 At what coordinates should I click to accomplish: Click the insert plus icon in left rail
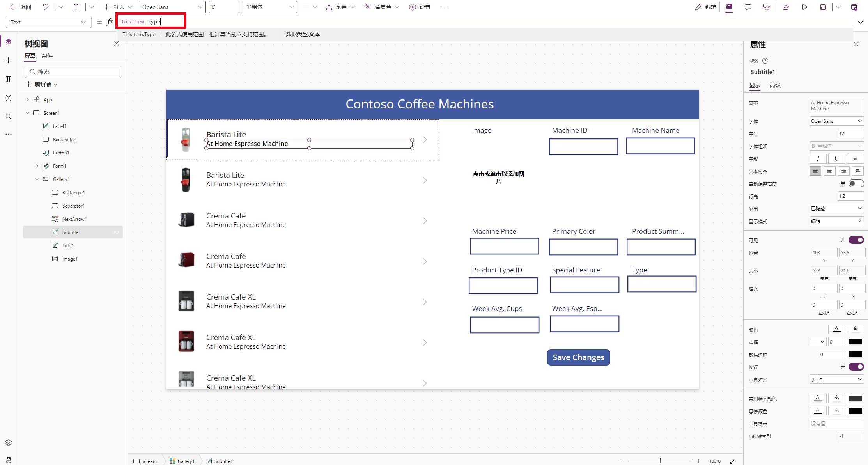(x=9, y=60)
